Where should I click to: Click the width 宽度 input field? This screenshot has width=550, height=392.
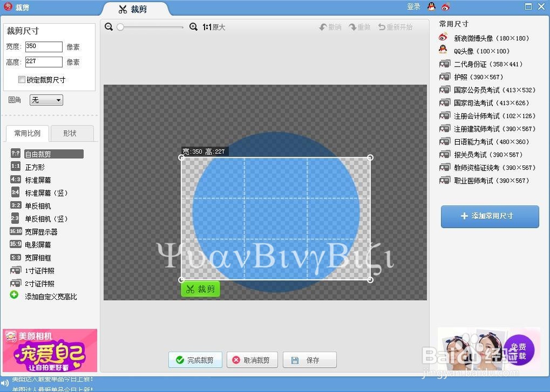[x=44, y=47]
